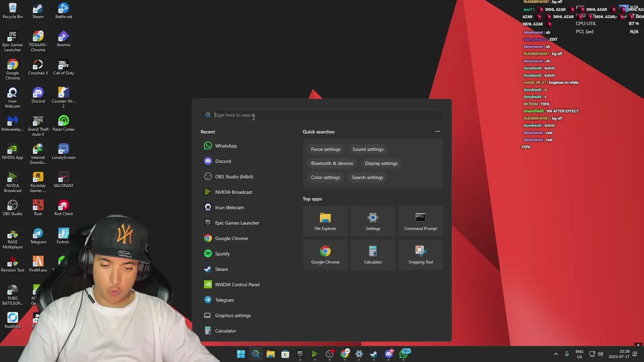Screen dimensions: 644x362
Task: Select the Internet Download Manager desktop icon
Action: (38, 154)
